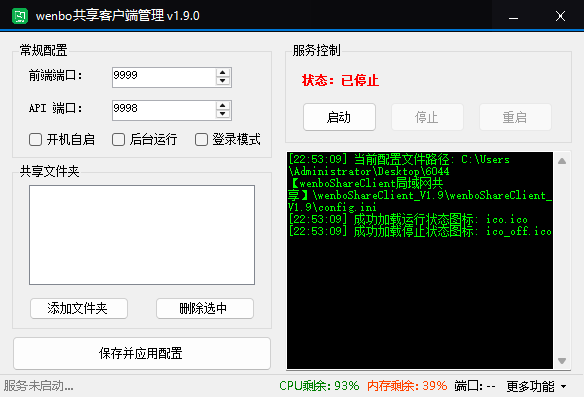
Task: Click the 状态: 已停止 status label
Action: point(340,80)
